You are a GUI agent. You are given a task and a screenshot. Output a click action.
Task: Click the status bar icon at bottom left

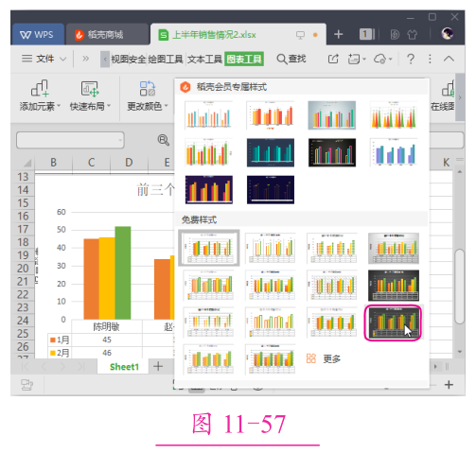pos(26,385)
